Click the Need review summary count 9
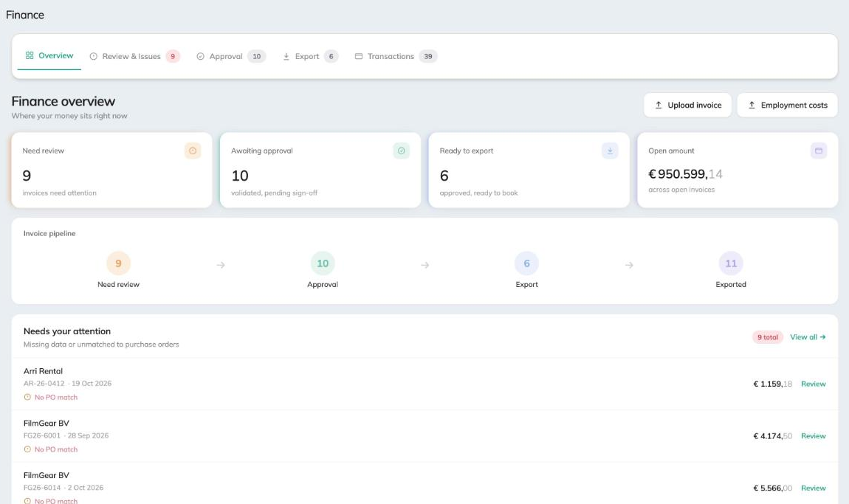 27,176
